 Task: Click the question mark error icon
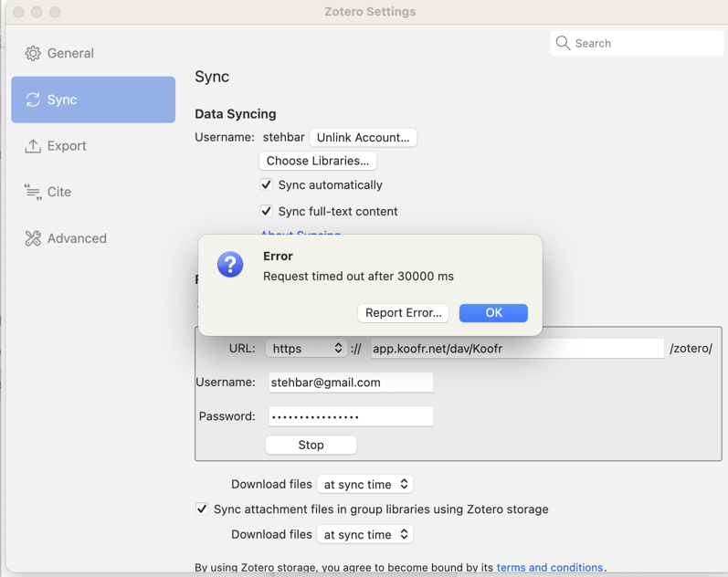click(230, 265)
